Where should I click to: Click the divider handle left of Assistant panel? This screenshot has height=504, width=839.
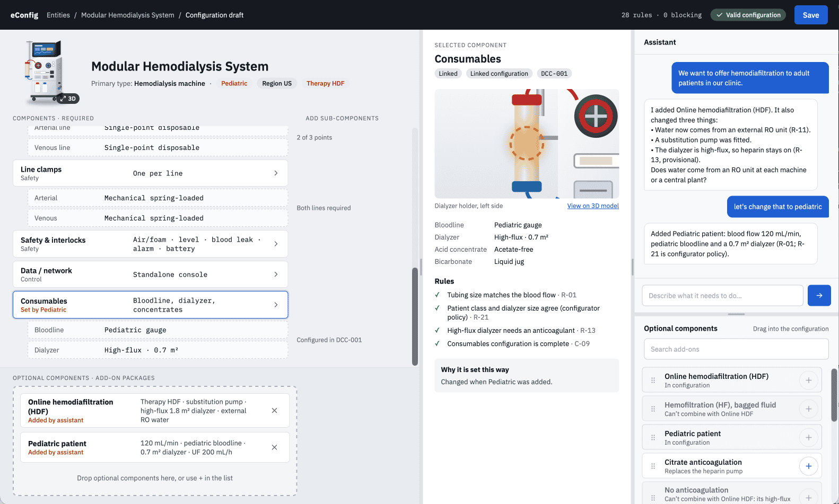tap(632, 267)
